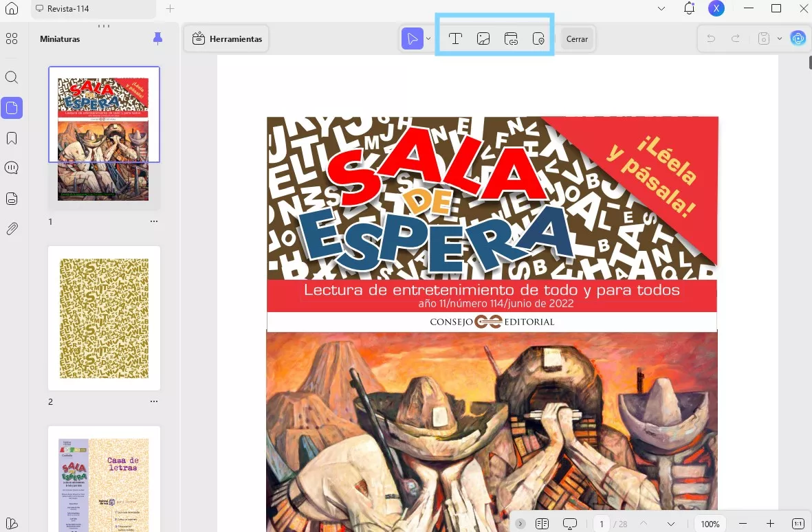812x532 pixels.
Task: Click the "/ 28" total pages text
Action: click(620, 524)
